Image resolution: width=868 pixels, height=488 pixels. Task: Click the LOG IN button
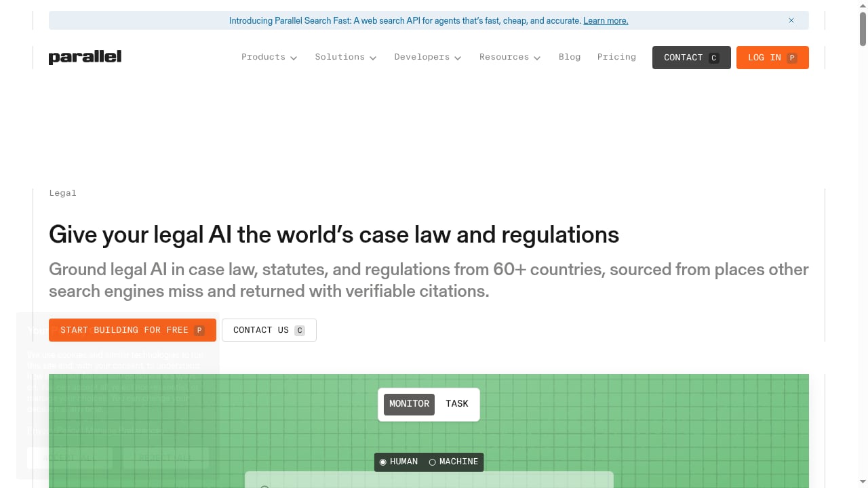click(772, 58)
